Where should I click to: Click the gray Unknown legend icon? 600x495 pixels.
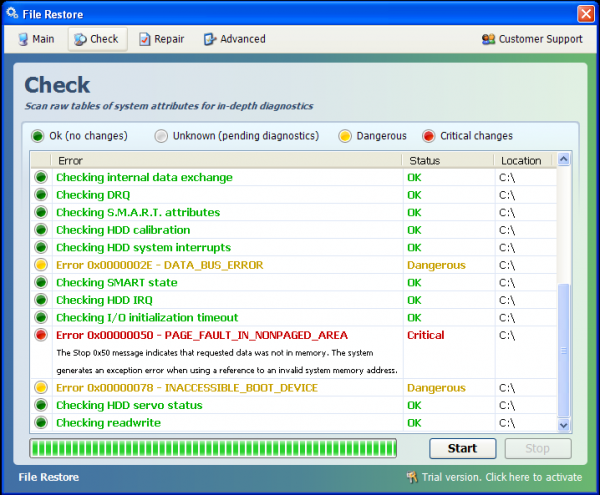[x=161, y=136]
